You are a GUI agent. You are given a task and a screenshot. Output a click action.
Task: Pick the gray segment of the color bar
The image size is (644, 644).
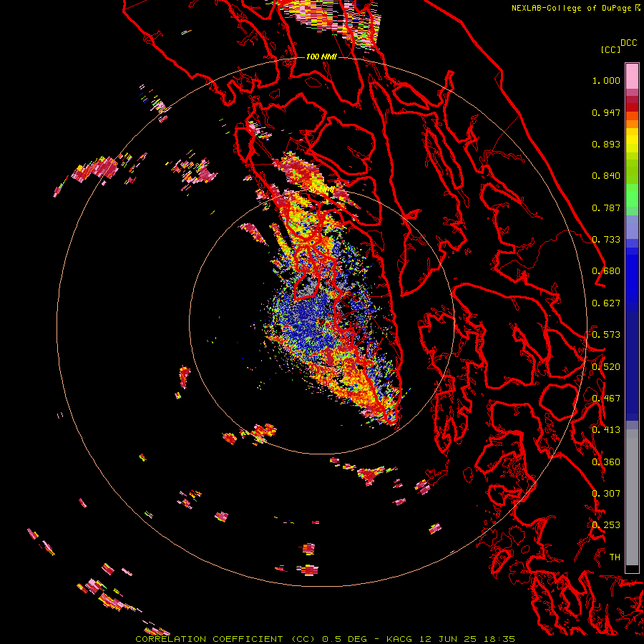tap(632, 497)
